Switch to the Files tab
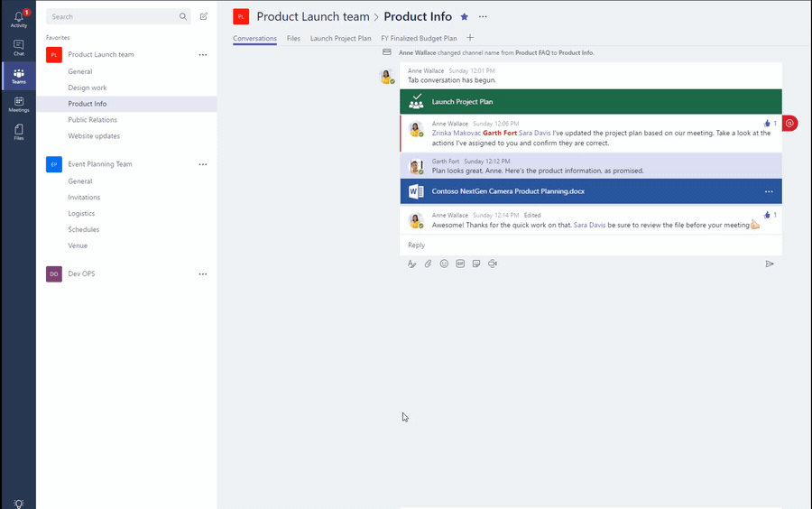This screenshot has height=509, width=812. click(293, 38)
